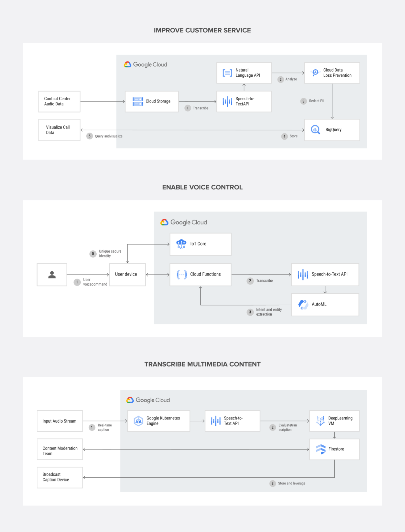Select the Visualize Call Data box
This screenshot has height=532, width=405.
click(59, 130)
